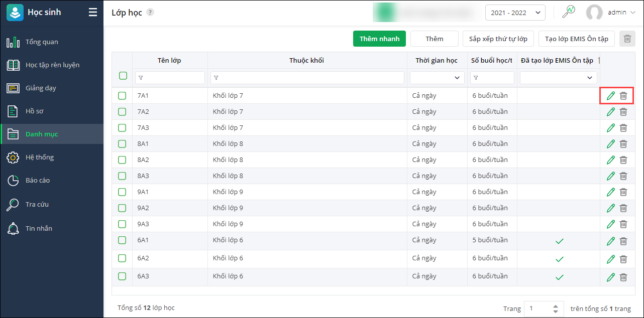Open the Tổng quan menu item
This screenshot has width=644, height=318.
42,42
